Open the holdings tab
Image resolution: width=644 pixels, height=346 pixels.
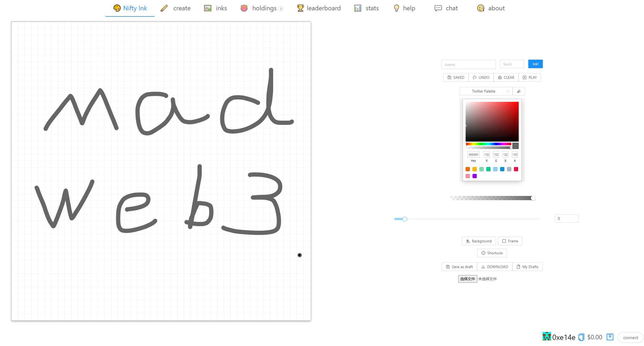pyautogui.click(x=262, y=8)
